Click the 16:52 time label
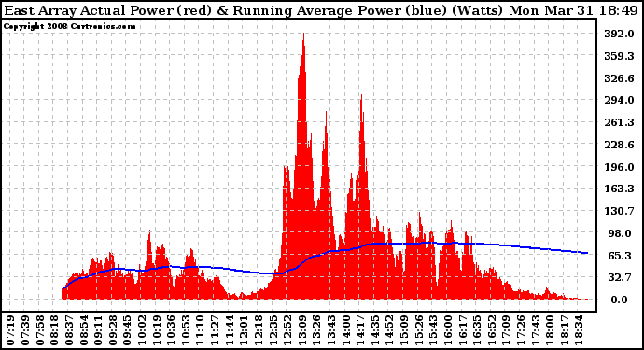 [492, 330]
